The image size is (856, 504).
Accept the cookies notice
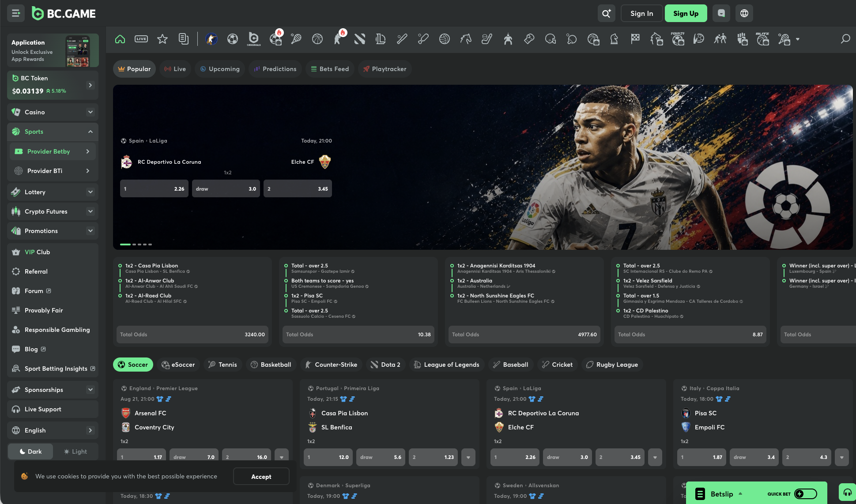coord(261,477)
